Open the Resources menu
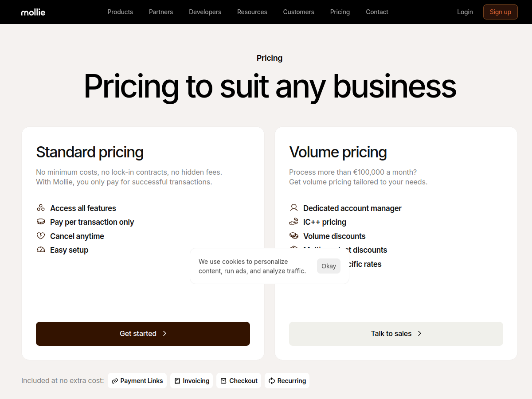This screenshot has width=532, height=399. 252,12
